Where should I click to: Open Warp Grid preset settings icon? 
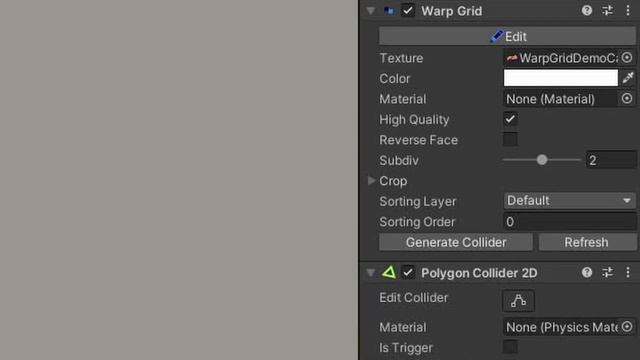(607, 11)
